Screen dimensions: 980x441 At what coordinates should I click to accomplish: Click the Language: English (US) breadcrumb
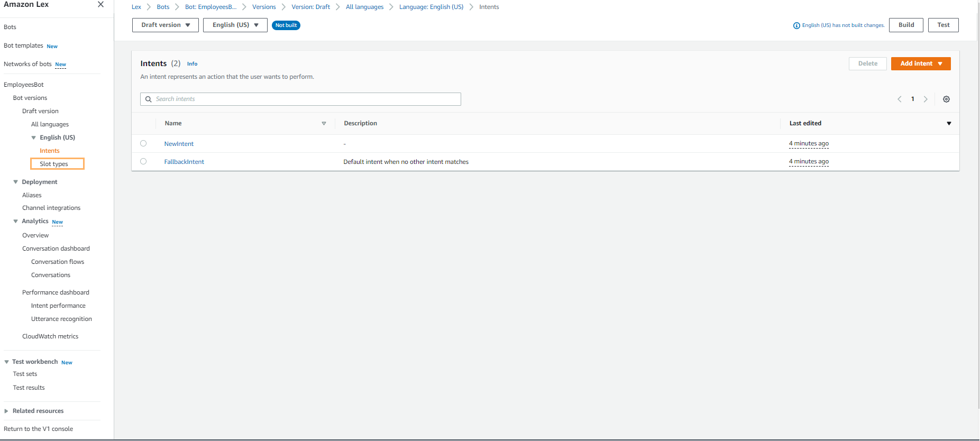click(431, 7)
